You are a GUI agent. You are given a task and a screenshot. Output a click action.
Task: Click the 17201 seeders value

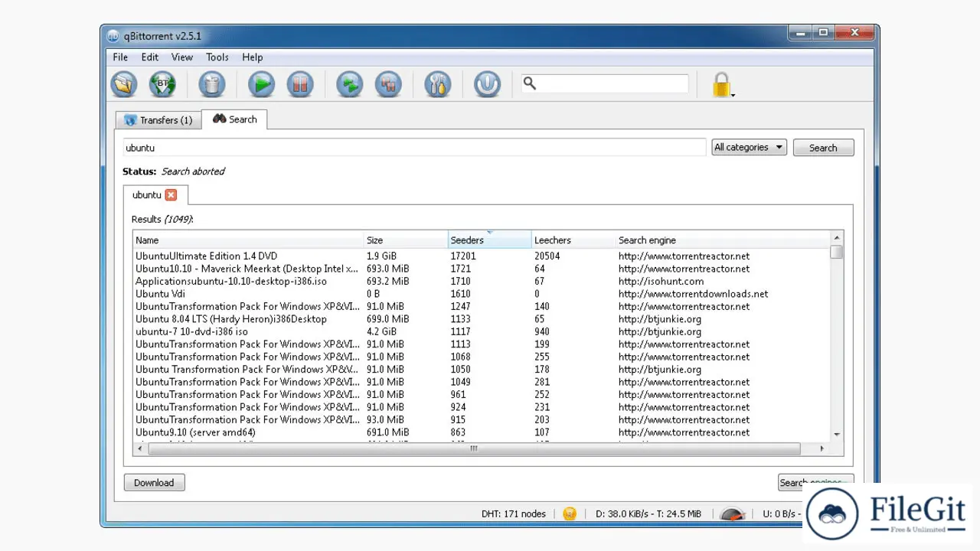463,256
